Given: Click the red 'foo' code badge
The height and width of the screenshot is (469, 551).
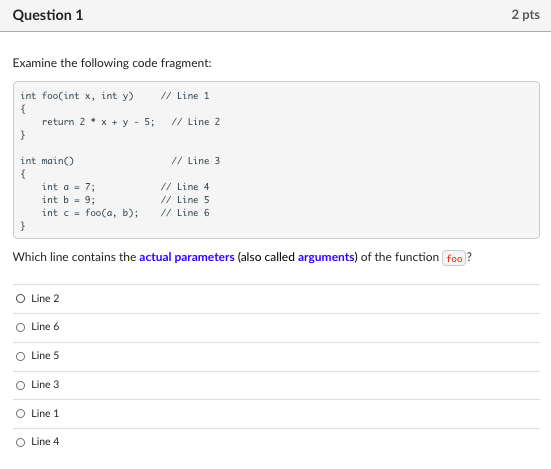Looking at the screenshot, I should click(454, 259).
